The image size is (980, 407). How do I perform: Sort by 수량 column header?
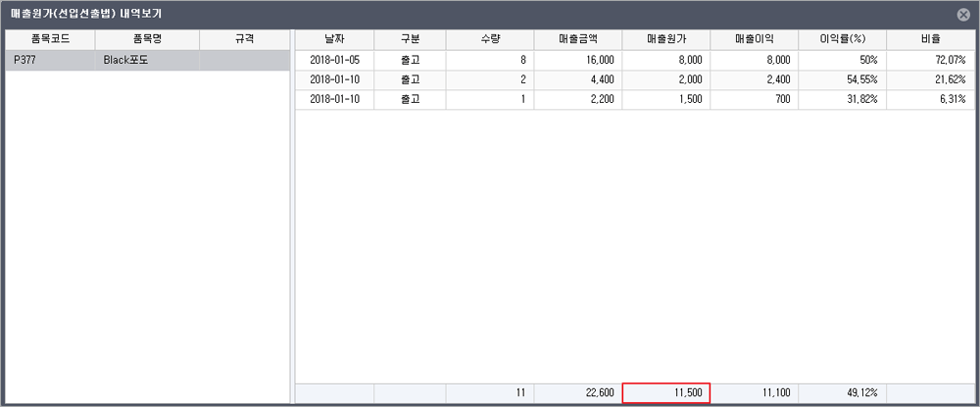[x=489, y=39]
